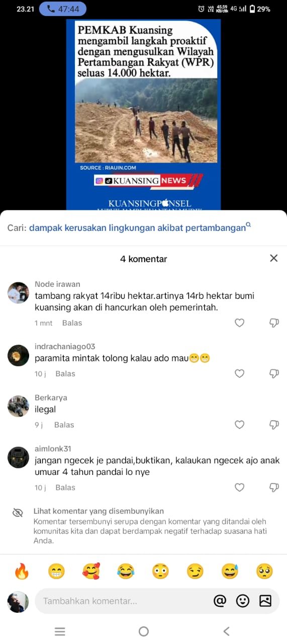This screenshot has height=644, width=287.
Task: Like Node irawan's comment with heart icon
Action: click(240, 323)
